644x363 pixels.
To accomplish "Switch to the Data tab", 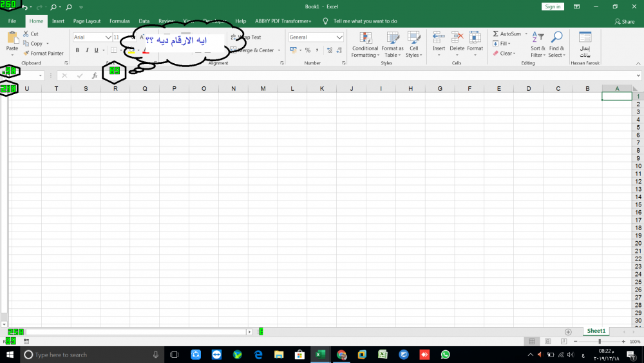I will [x=144, y=21].
